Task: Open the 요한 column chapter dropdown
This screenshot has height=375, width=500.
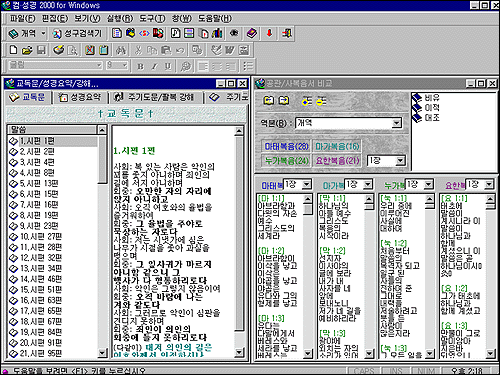Action: pos(489,184)
